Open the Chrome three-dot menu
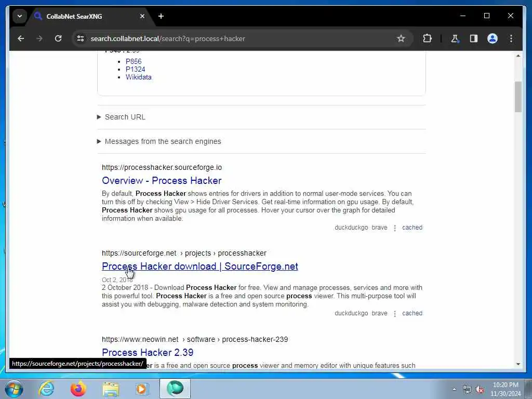Image resolution: width=532 pixels, height=399 pixels. (x=511, y=38)
